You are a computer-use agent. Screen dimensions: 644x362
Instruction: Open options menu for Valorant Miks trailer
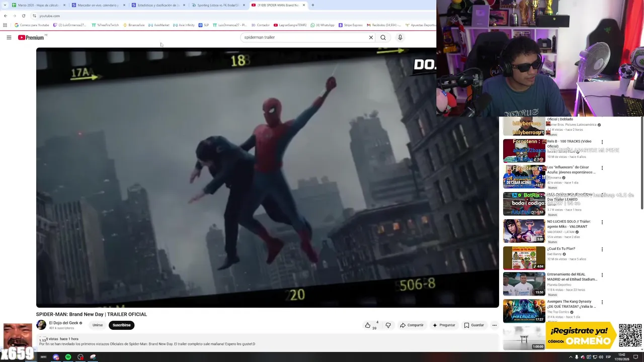pos(602,222)
